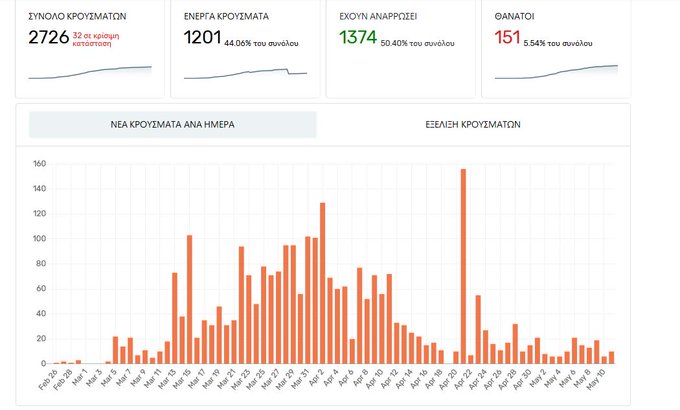This screenshot has width=680, height=410.
Task: Click the ΕΝΕΡΓΑ ΚΡΟΥΣΜΑΤΑ card title
Action: coord(226,16)
